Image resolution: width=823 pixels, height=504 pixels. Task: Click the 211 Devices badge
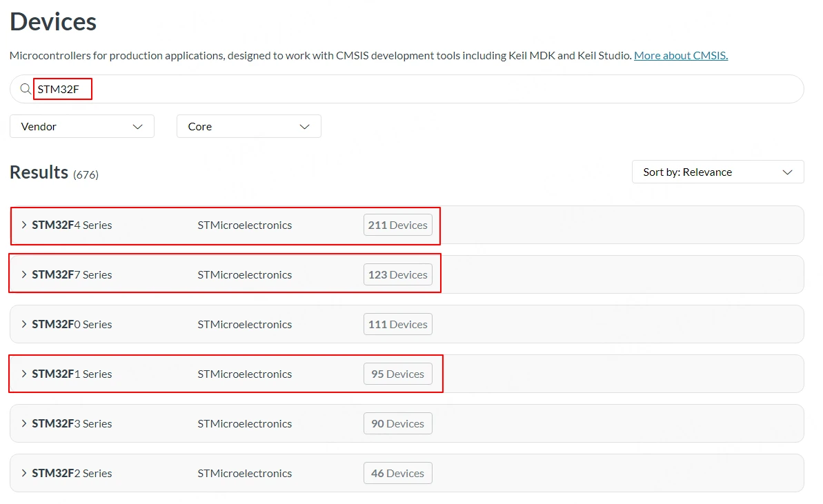point(397,225)
